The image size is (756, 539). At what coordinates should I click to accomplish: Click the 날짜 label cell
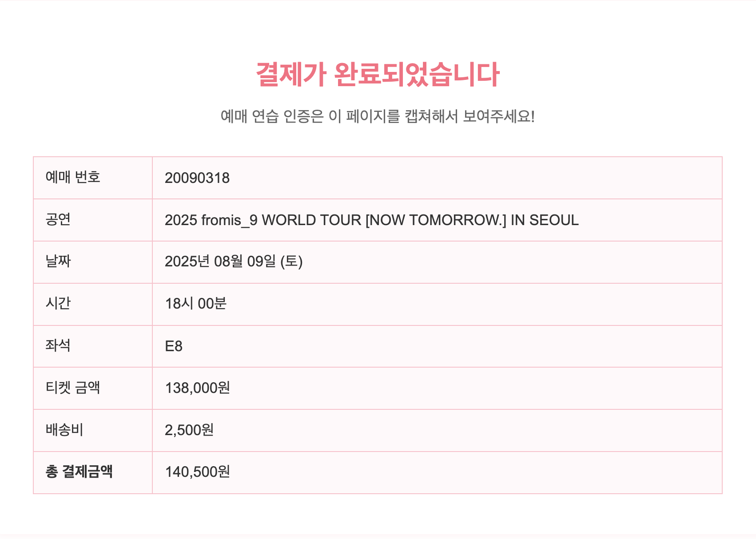click(x=93, y=262)
